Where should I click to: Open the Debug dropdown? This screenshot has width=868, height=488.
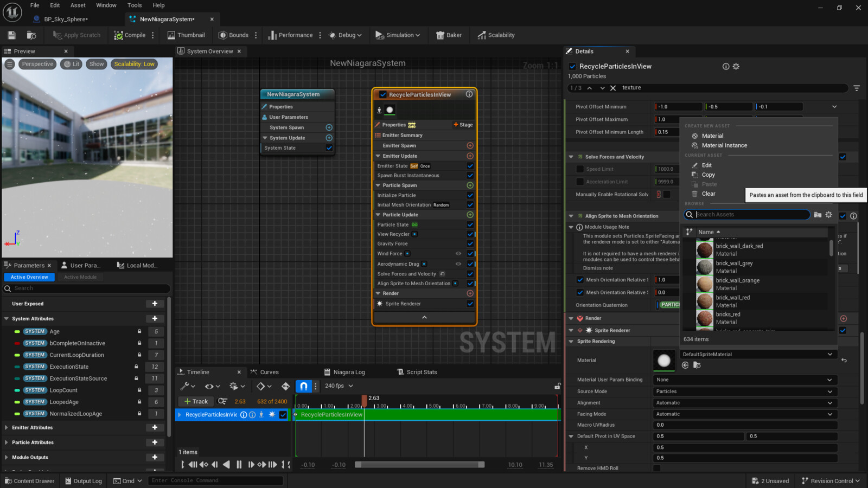345,35
